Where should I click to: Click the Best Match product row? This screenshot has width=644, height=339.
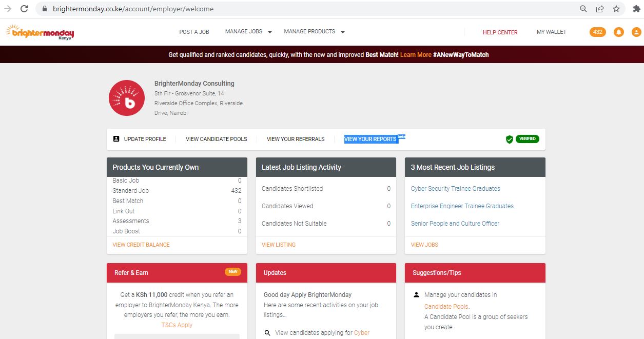tap(177, 201)
